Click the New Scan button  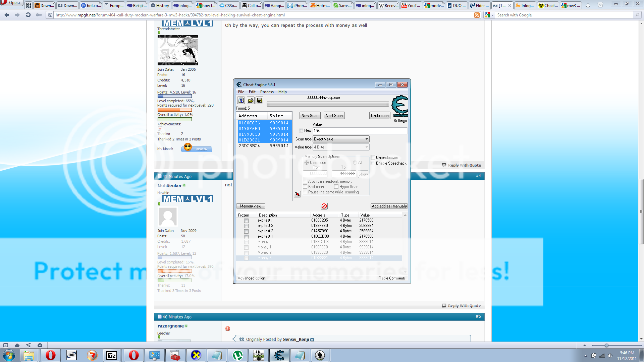[x=310, y=116]
